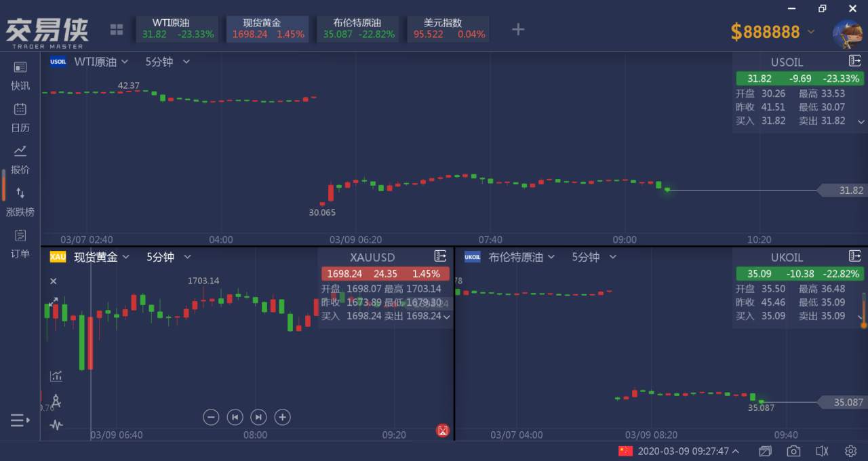This screenshot has height=461, width=868.
Task: Open the multi-window icon in status bar
Action: click(x=765, y=451)
